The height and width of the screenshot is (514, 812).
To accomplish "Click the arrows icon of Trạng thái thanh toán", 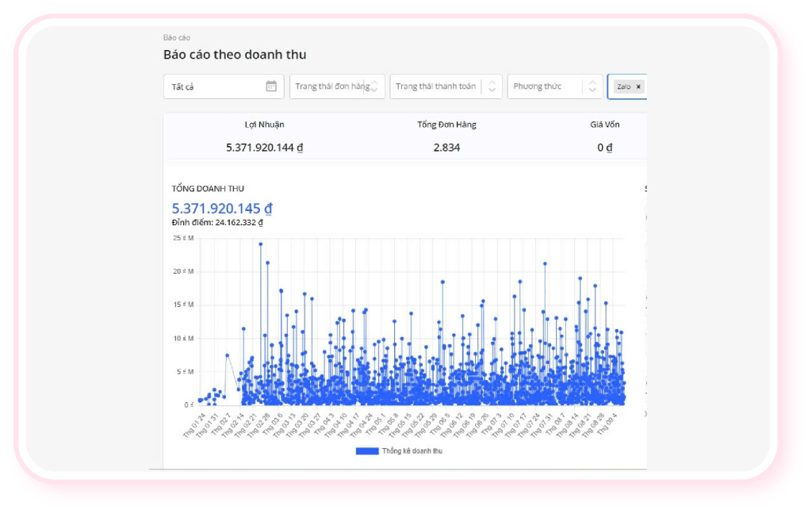I will pyautogui.click(x=492, y=86).
